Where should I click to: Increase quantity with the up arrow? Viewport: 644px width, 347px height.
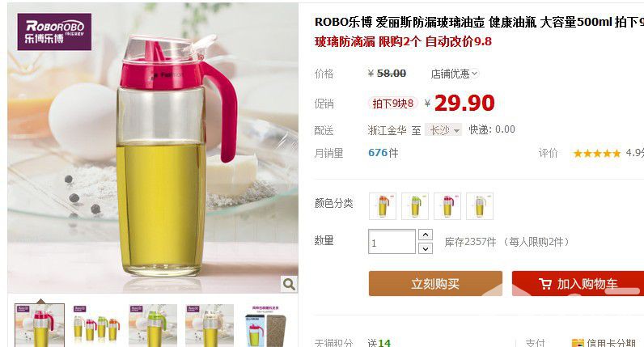pyautogui.click(x=426, y=235)
